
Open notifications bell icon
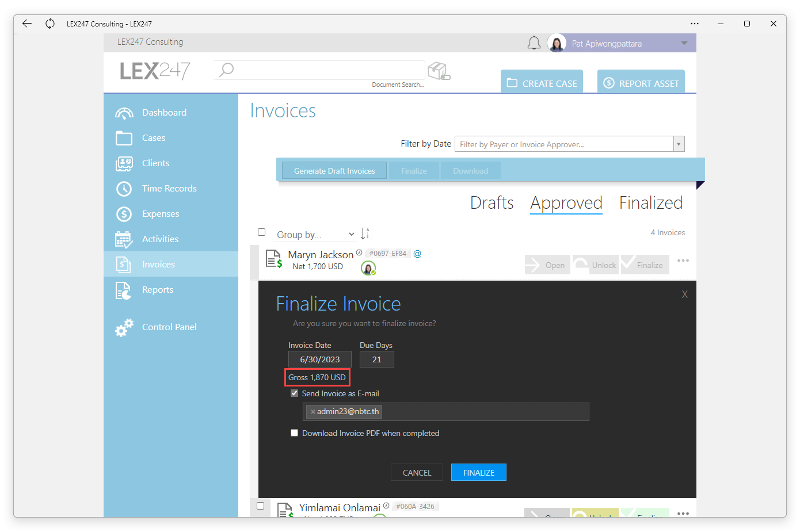[x=534, y=43]
